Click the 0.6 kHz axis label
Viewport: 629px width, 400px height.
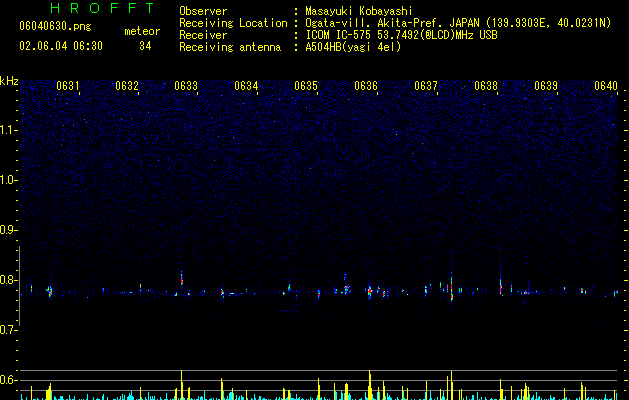tap(9, 380)
